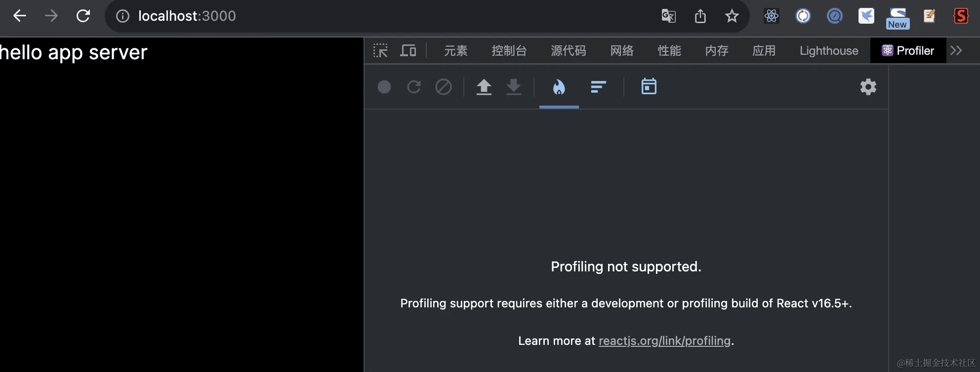This screenshot has width=980, height=372.
Task: Go back to the previous page
Action: [20, 16]
